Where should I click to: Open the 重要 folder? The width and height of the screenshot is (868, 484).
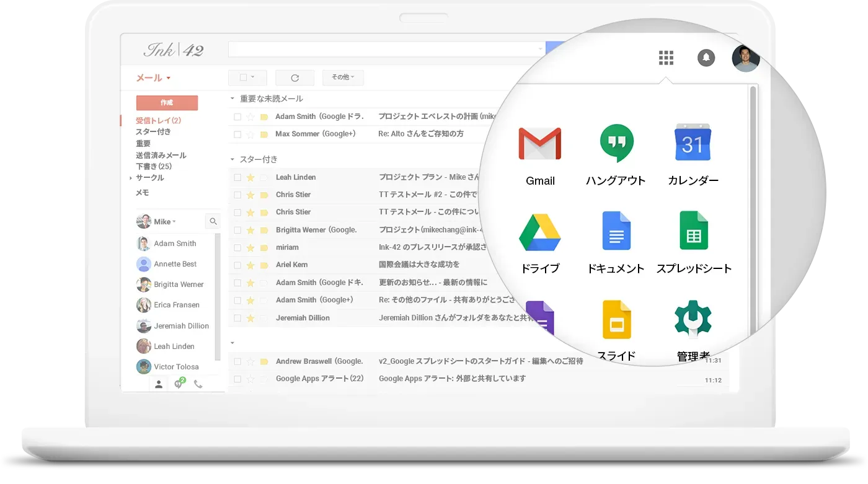(x=143, y=144)
